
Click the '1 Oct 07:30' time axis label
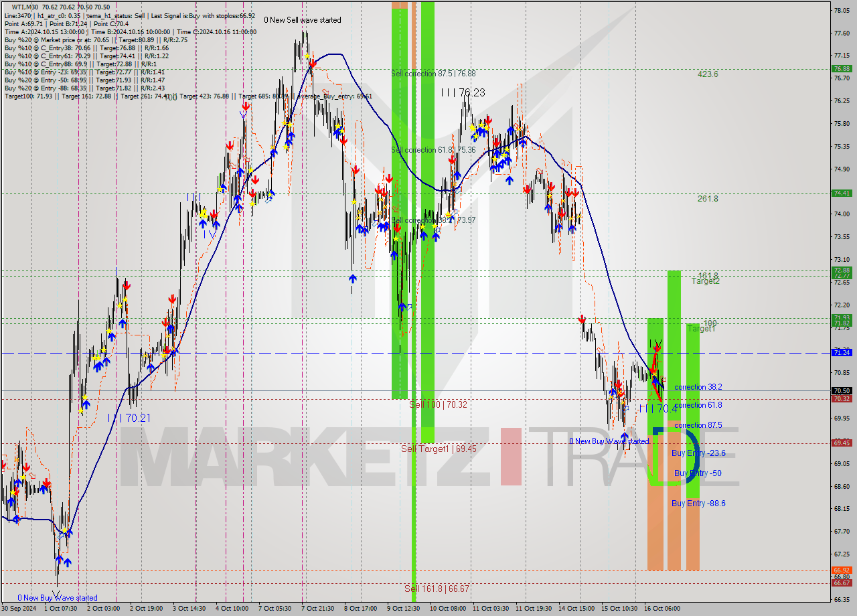click(62, 609)
